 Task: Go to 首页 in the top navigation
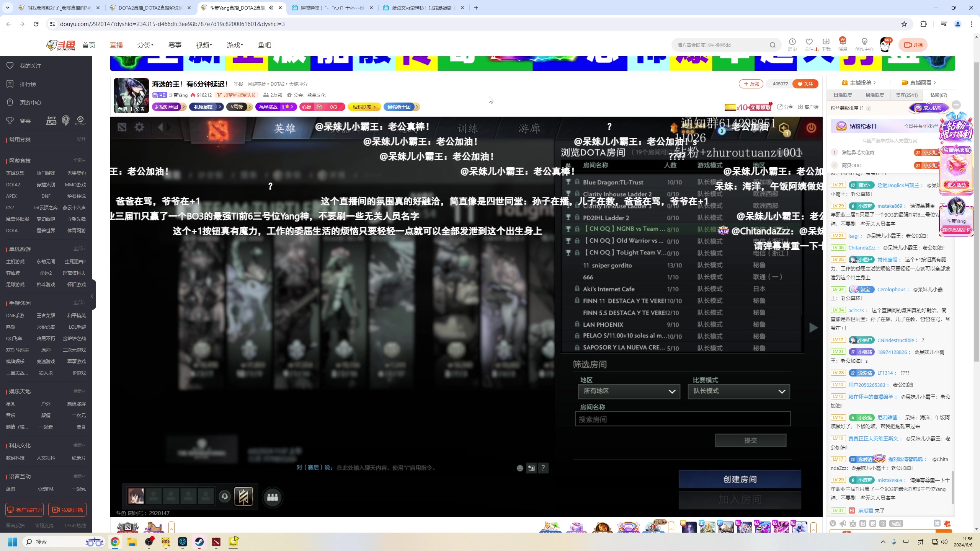coord(89,45)
